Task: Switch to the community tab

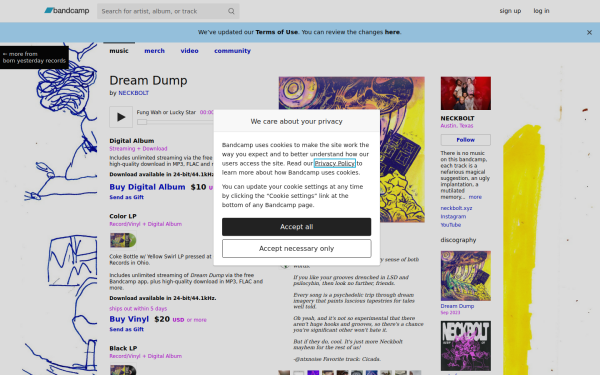Action: tap(232, 51)
